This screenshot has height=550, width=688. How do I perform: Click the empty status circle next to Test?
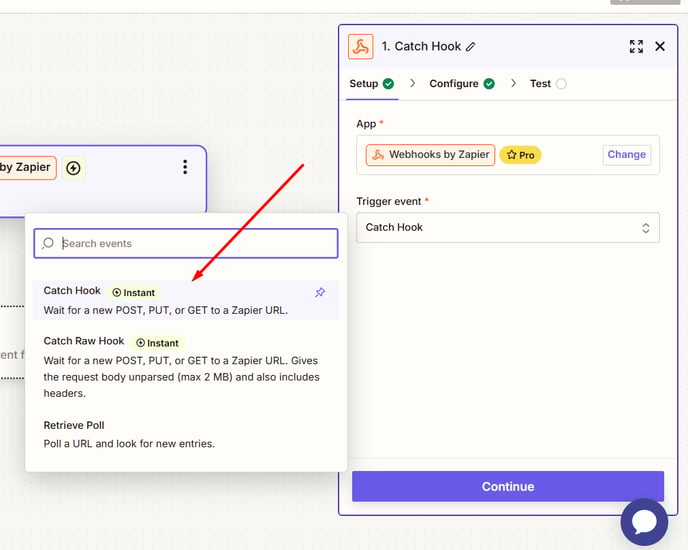pyautogui.click(x=561, y=83)
